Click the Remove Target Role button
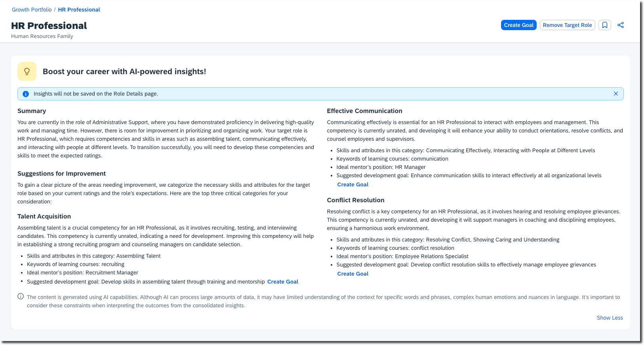 567,25
